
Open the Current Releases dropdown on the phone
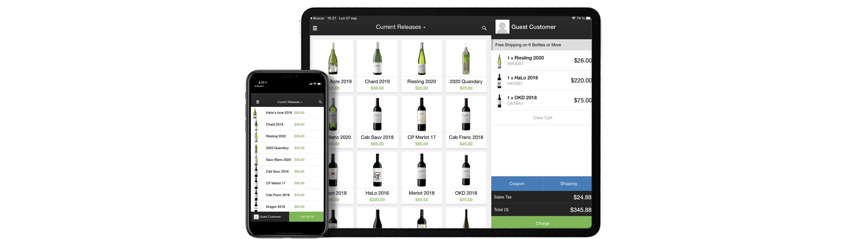[289, 102]
